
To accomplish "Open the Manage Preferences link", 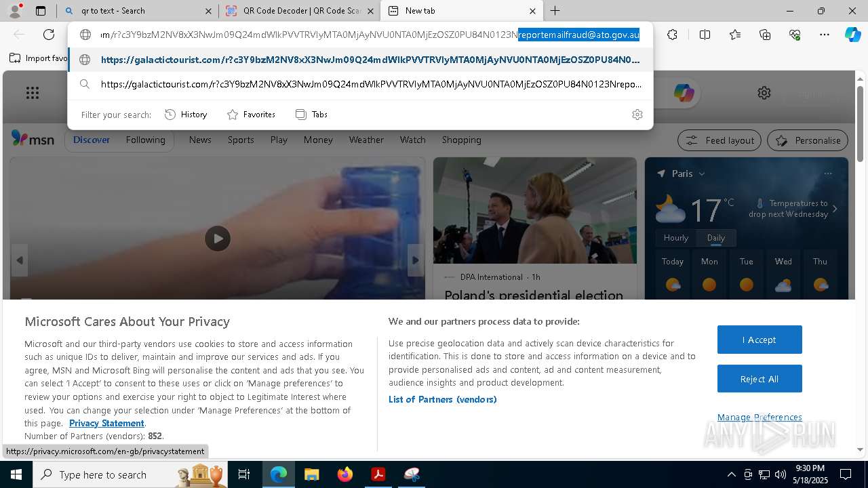I will point(759,417).
